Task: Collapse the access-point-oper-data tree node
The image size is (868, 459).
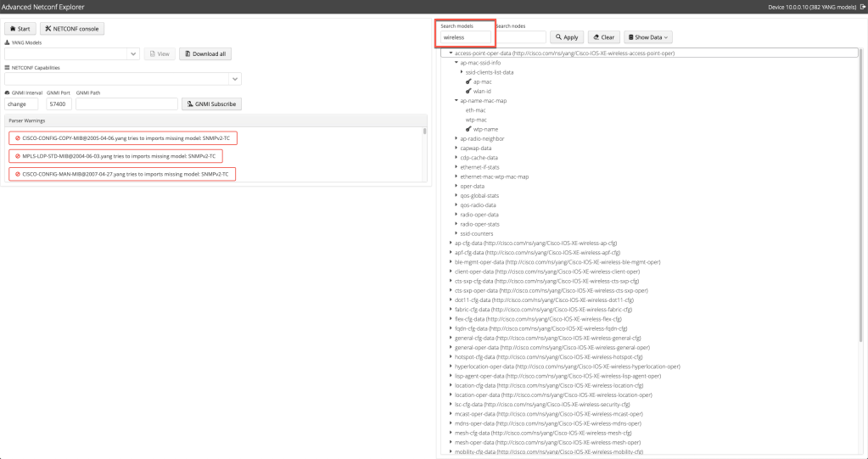Action: (451, 53)
